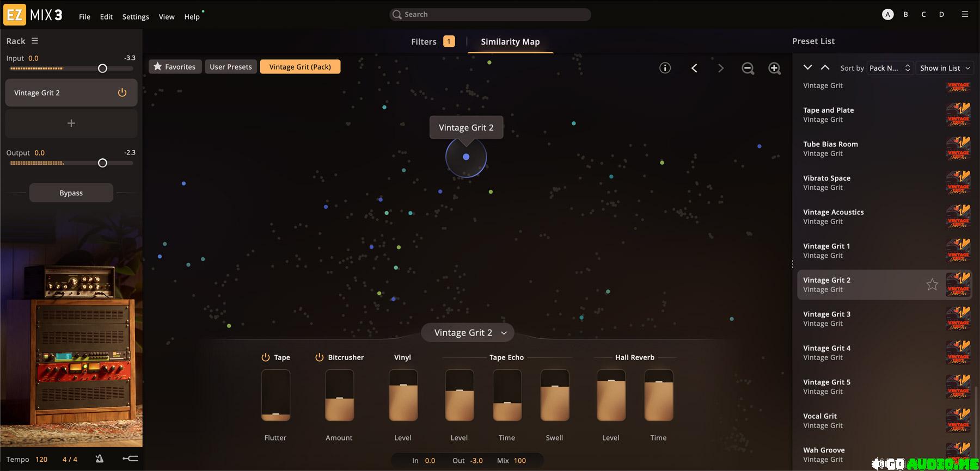Select the Vibrato Space preset
This screenshot has width=980, height=471.
click(885, 183)
